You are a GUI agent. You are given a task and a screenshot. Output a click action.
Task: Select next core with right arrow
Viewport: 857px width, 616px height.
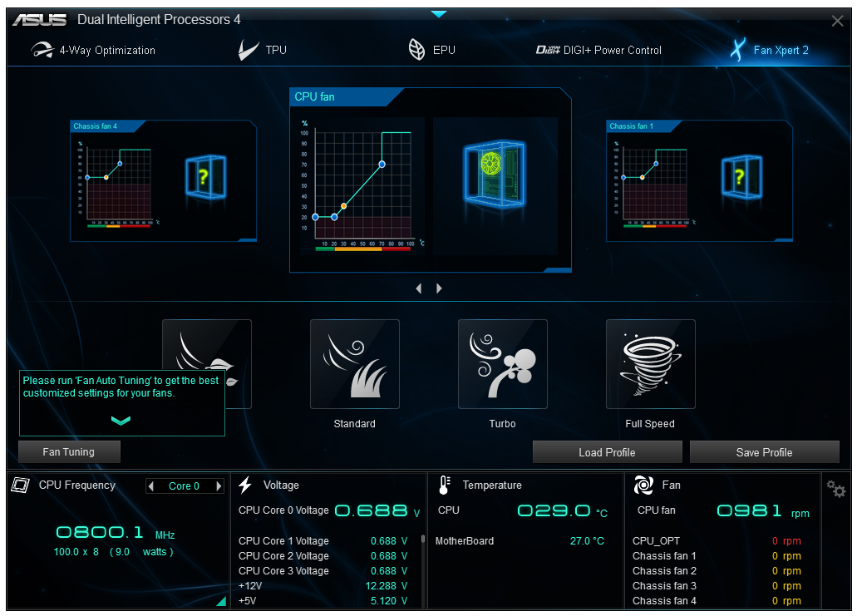219,486
